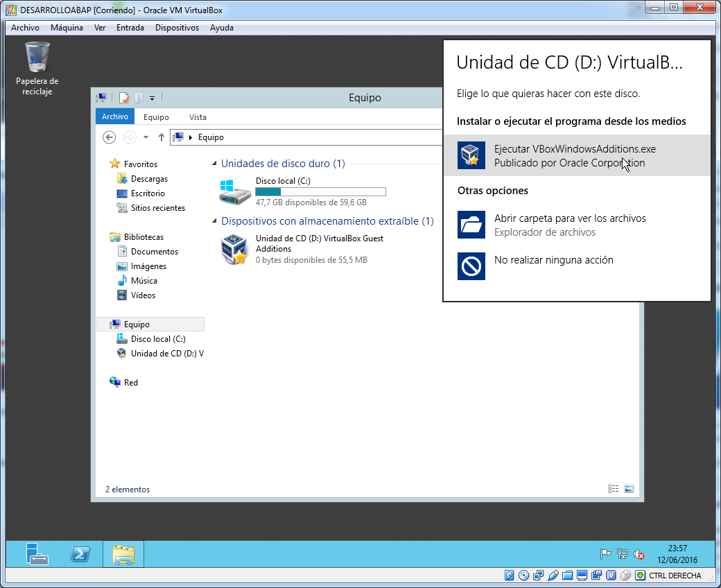The height and width of the screenshot is (588, 721).
Task: Click the keyboard capture green arrow icon
Action: coord(640,575)
